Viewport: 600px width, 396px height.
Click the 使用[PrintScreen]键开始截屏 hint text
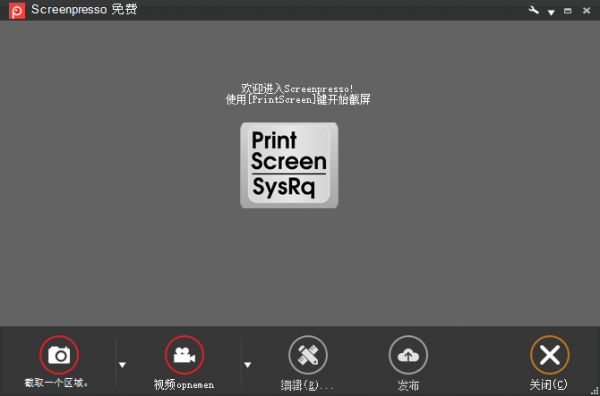(x=298, y=100)
